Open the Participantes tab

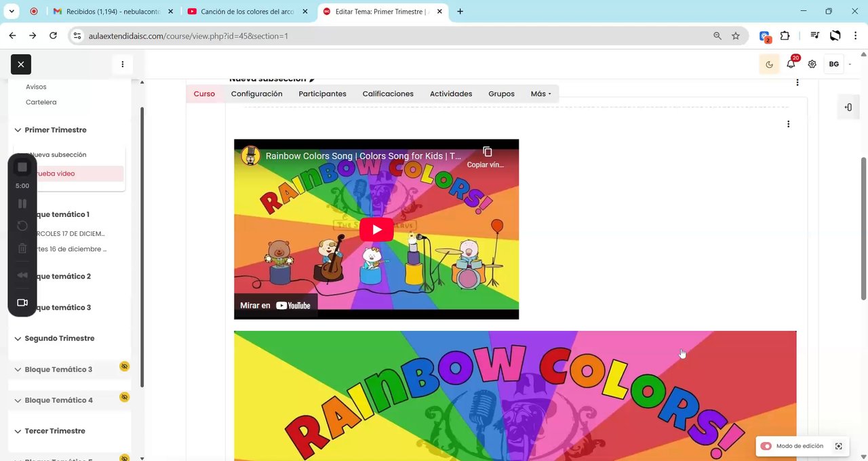click(322, 94)
